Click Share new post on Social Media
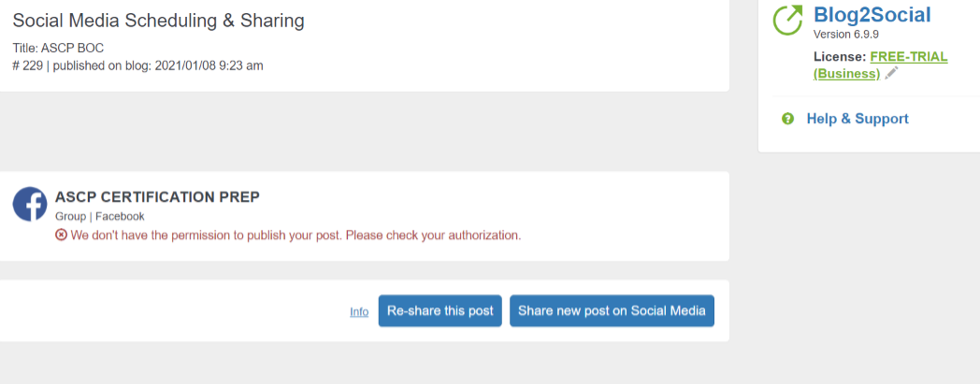980x384 pixels. coord(612,310)
